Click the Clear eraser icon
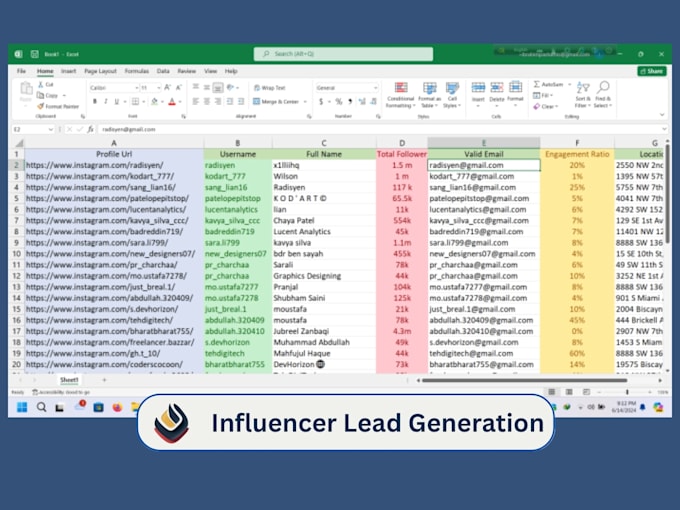Viewport: 680px width, 510px height. click(x=537, y=106)
